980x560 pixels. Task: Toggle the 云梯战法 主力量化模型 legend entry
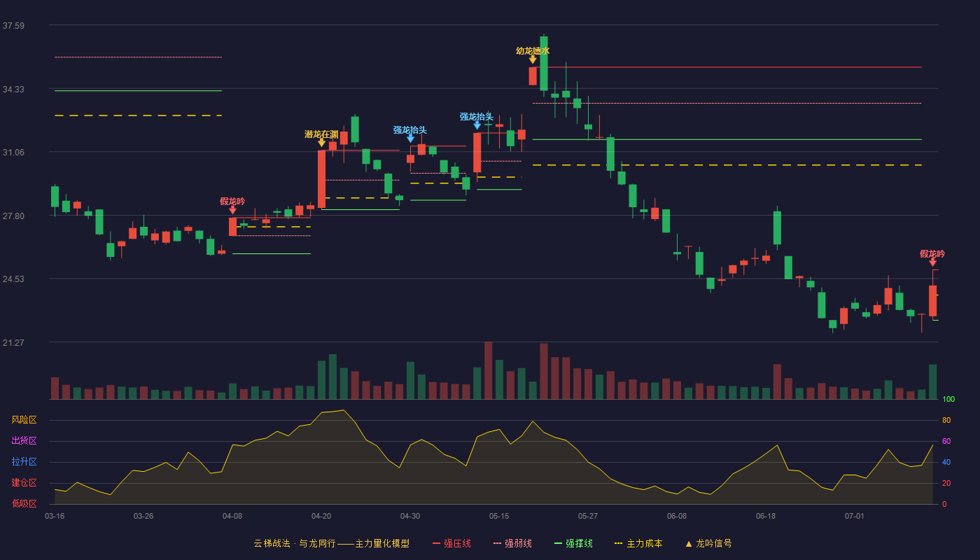[x=331, y=543]
